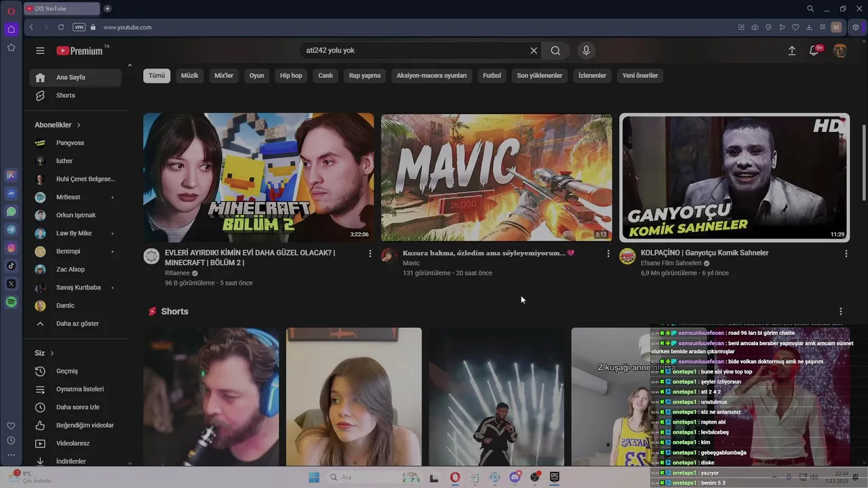Open Shorts from the left sidebar

click(75, 96)
